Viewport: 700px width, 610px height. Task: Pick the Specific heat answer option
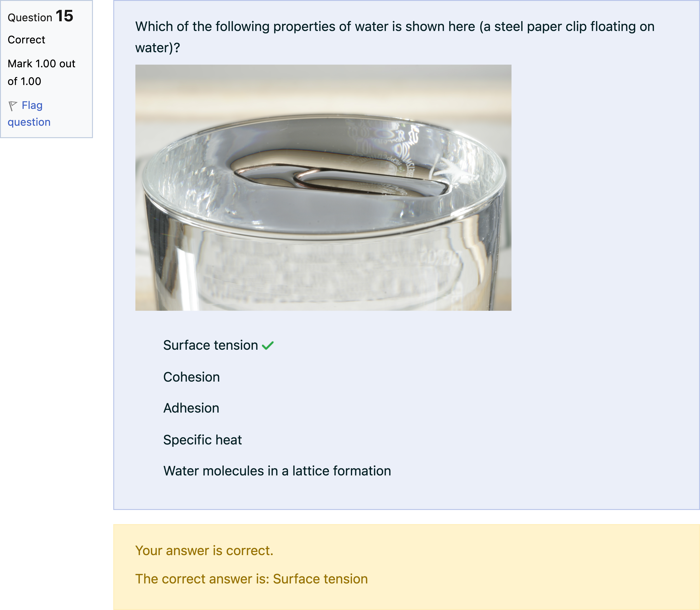click(x=202, y=440)
